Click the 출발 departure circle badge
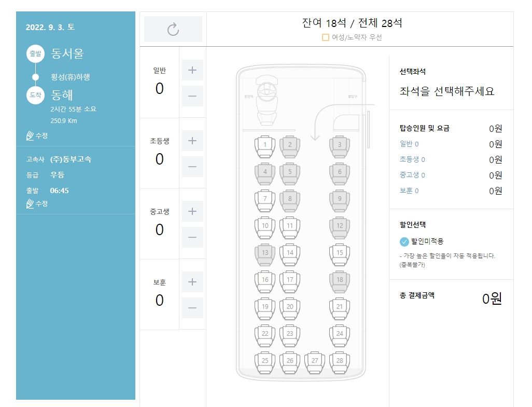This screenshot has height=407, width=532. tap(35, 53)
